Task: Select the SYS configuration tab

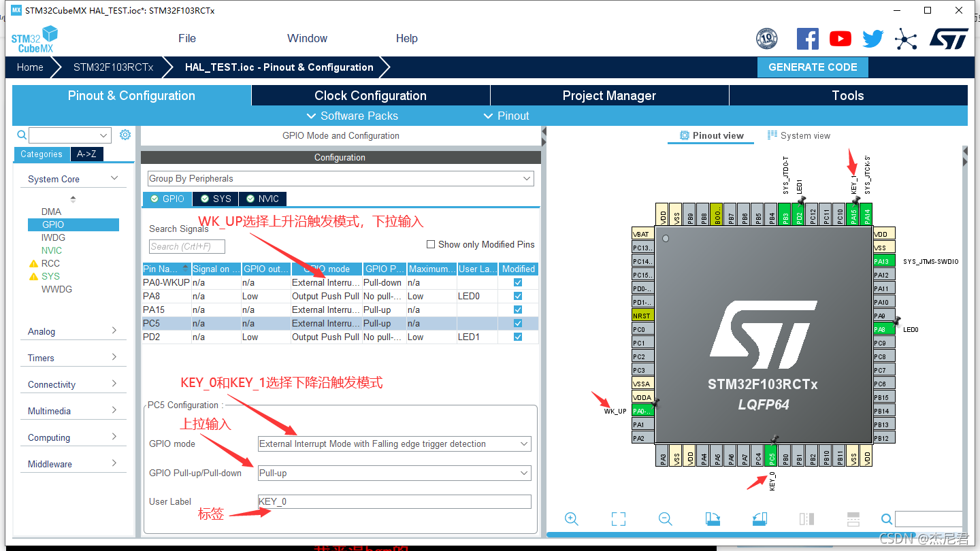Action: pyautogui.click(x=216, y=199)
